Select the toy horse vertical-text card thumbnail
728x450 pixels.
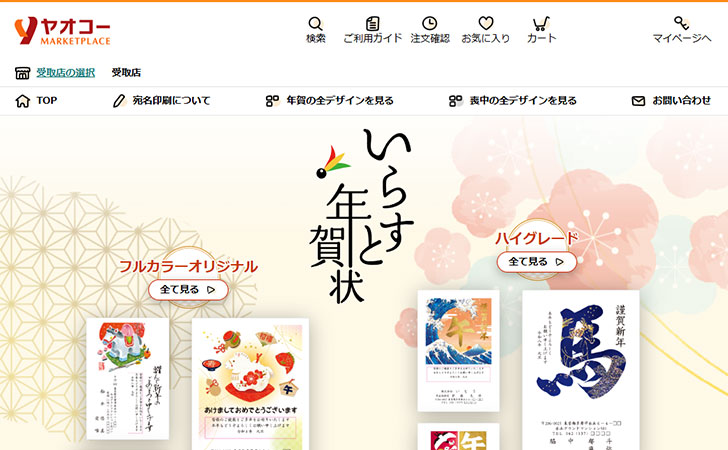point(128,378)
